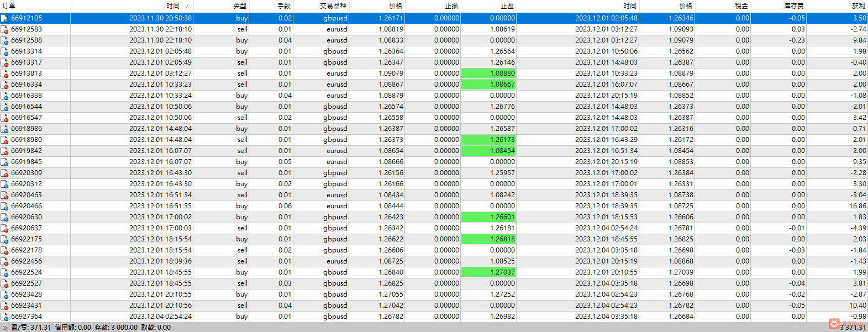This screenshot has height=332, width=868.
Task: Click the lot size 0.06
Action: click(x=285, y=206)
